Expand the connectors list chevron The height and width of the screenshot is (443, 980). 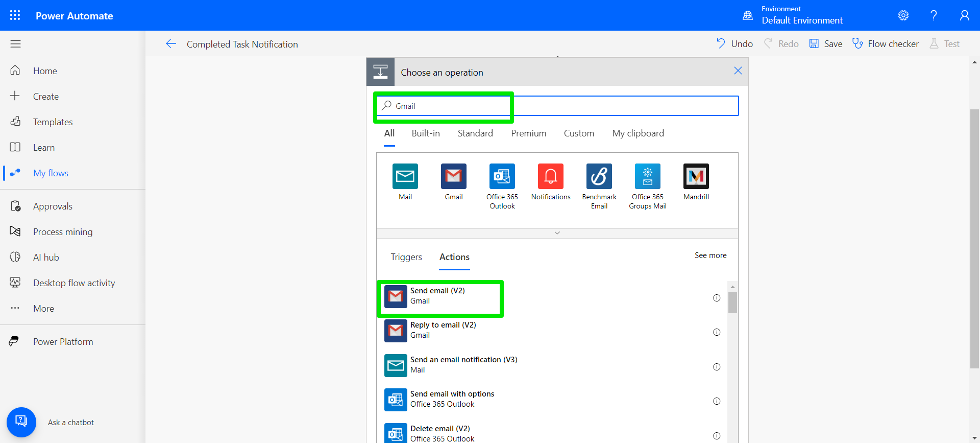coord(557,233)
